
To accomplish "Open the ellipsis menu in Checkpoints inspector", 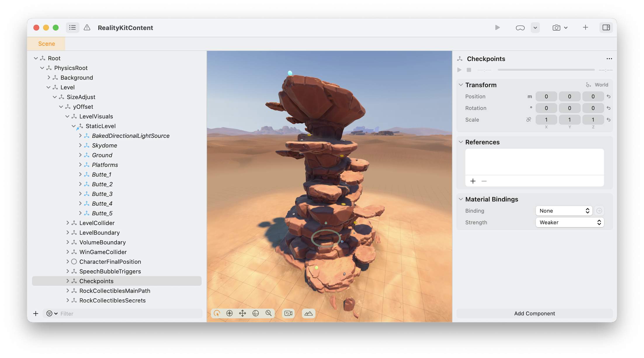I will (x=609, y=59).
